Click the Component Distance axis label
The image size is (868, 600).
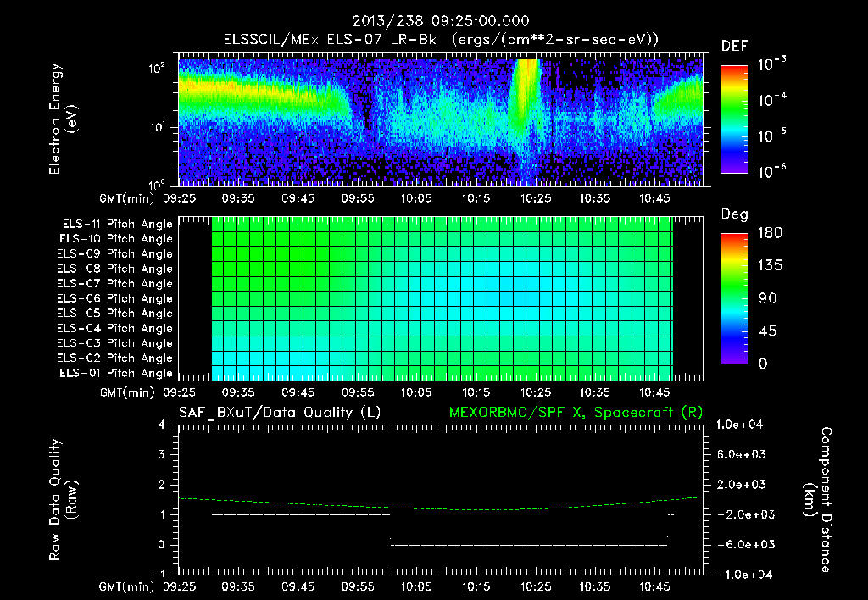click(818, 500)
